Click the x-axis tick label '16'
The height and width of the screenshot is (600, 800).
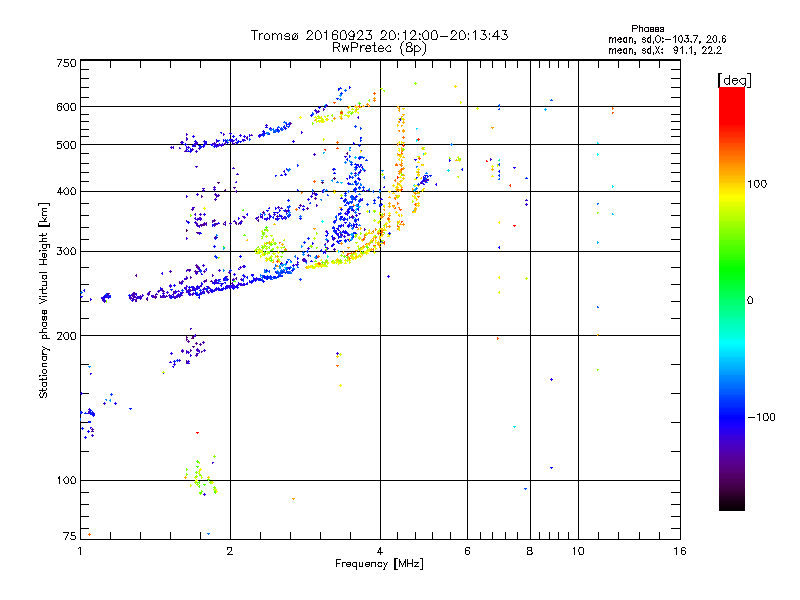[x=680, y=551]
